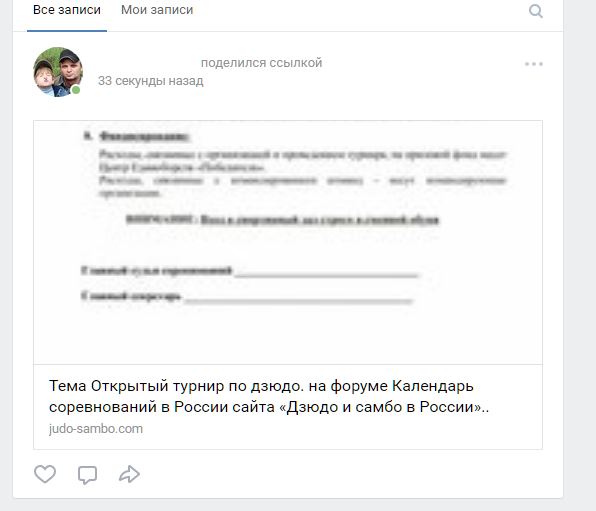Switch to the Мои записи tab

coord(157,10)
